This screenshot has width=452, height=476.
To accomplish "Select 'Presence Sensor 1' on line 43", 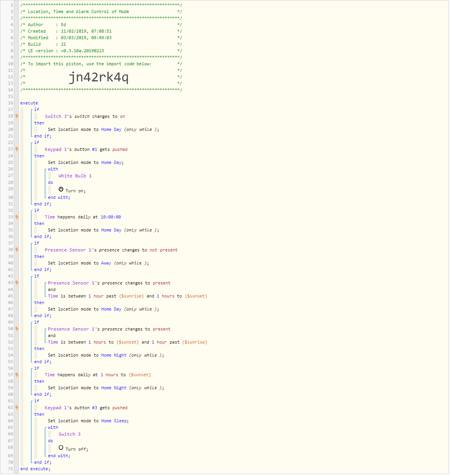I will coord(71,283).
